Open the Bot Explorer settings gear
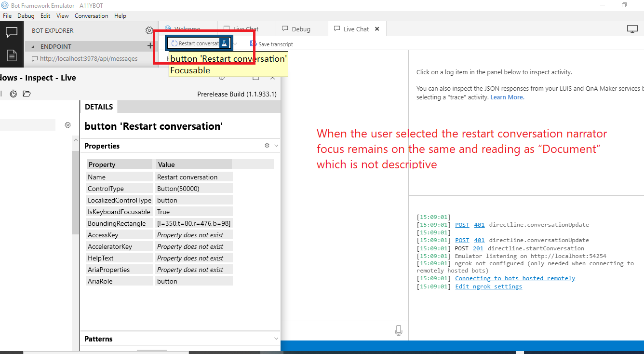The width and height of the screenshot is (644, 354). coord(149,30)
